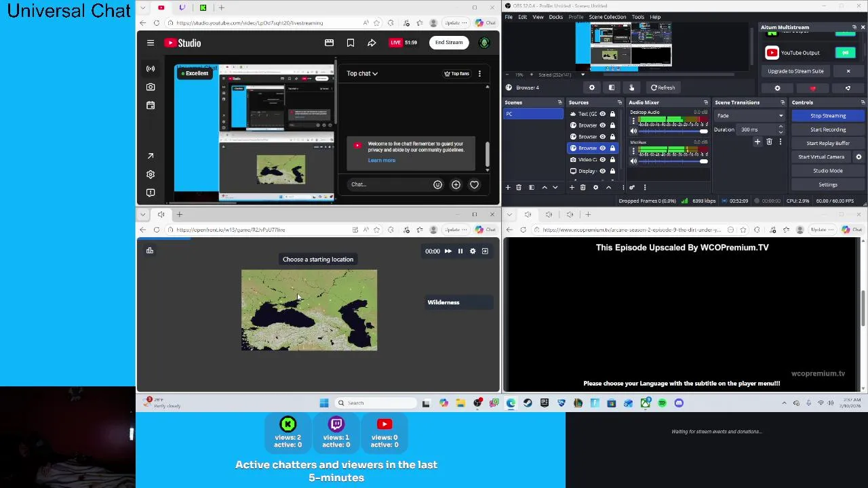Screen dimensions: 868x488
Task: Click Stop Streaming in OBS Controls
Action: 828,116
